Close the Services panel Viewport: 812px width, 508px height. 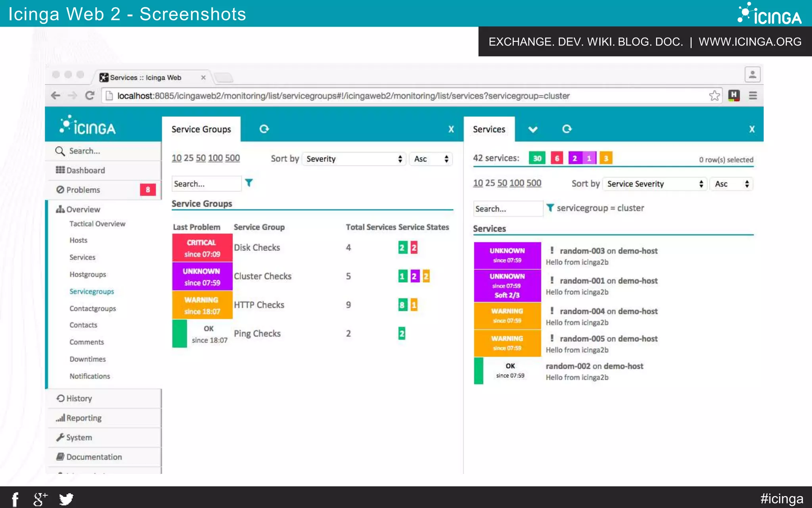coord(752,129)
